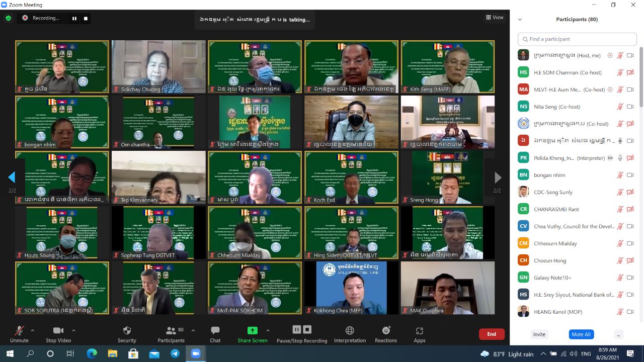Viewport: 644px width, 362px height.
Task: Expand share options arrow next to Share Screen
Action: 268,330
